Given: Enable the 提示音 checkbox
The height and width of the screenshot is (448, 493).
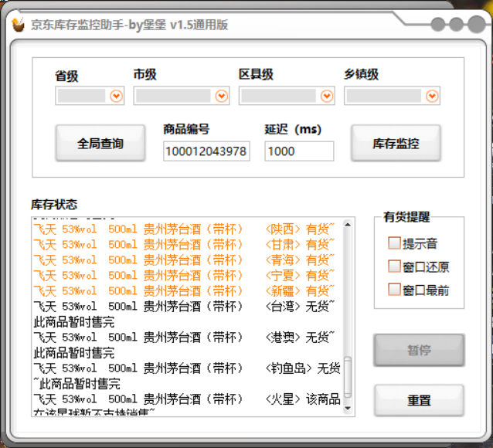Looking at the screenshot, I should (x=394, y=243).
